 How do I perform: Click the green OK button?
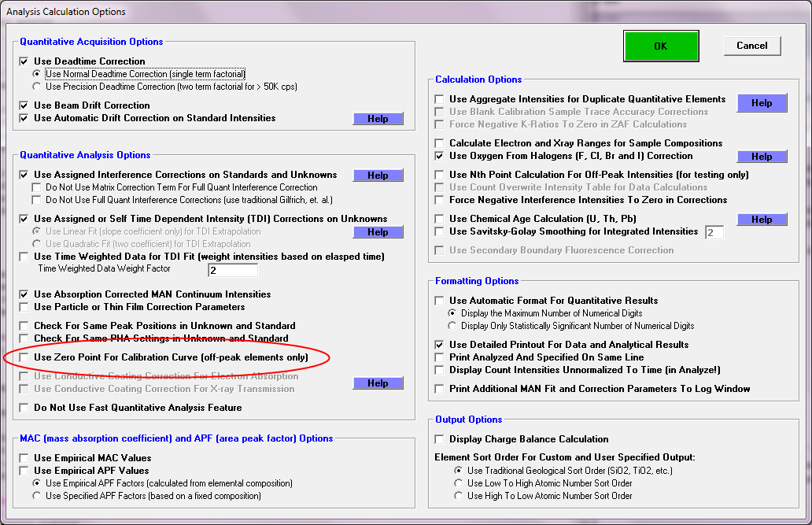click(x=660, y=46)
